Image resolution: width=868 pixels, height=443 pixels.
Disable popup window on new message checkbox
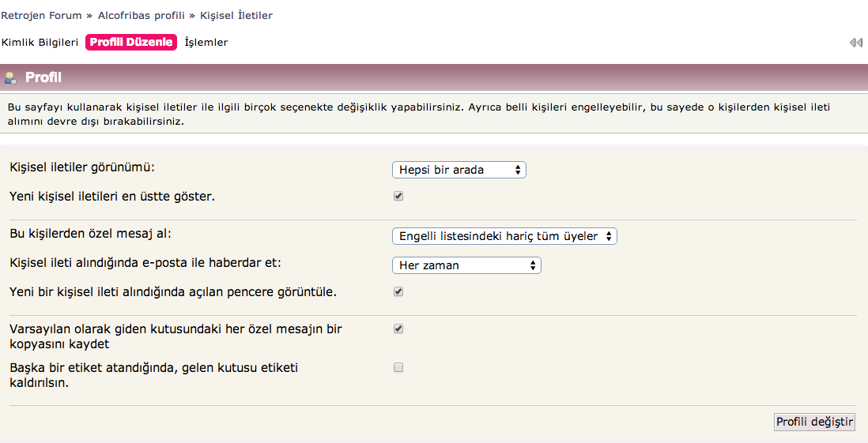click(x=398, y=291)
